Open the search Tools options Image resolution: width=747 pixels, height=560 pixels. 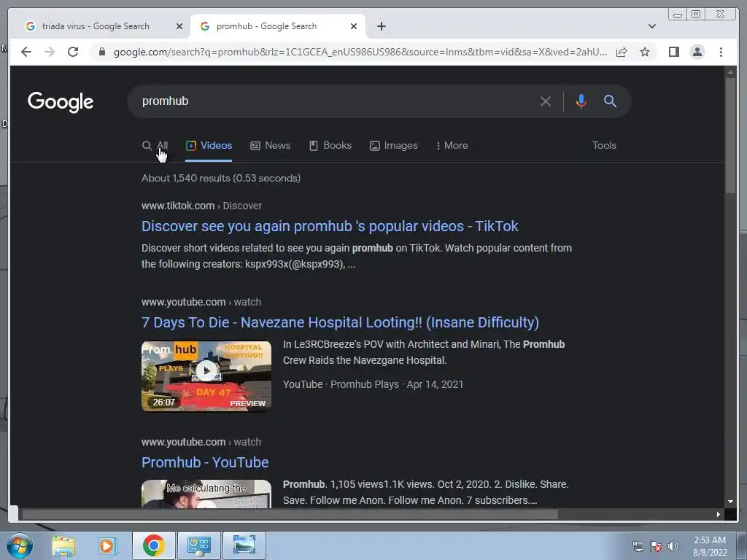pos(604,145)
